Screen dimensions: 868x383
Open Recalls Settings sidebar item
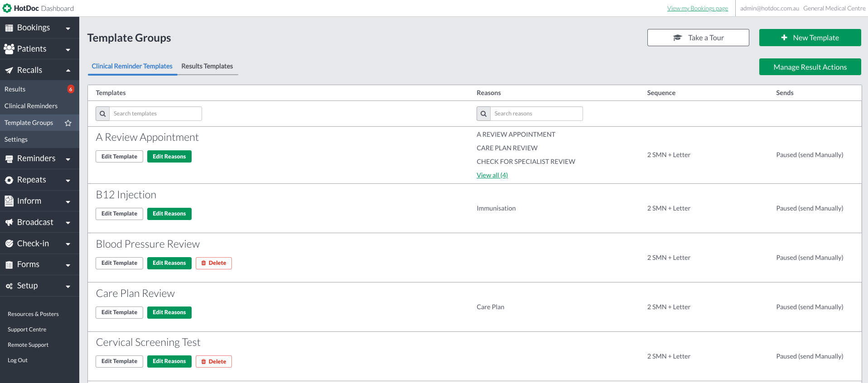click(x=39, y=139)
